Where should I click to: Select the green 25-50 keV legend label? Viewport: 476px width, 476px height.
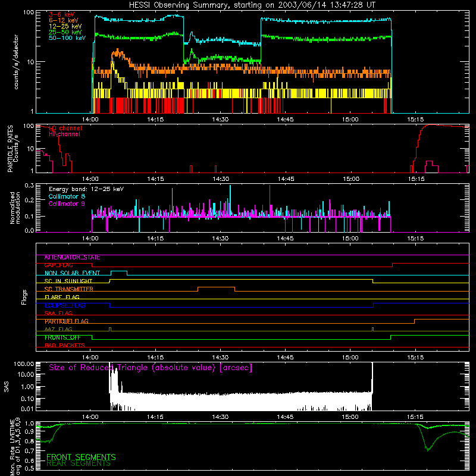(x=65, y=32)
